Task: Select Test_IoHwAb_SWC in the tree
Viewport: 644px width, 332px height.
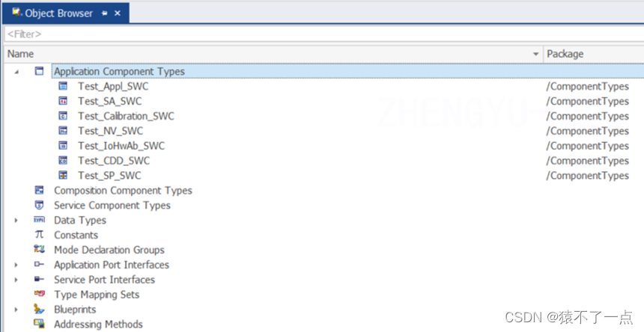Action: pyautogui.click(x=121, y=146)
